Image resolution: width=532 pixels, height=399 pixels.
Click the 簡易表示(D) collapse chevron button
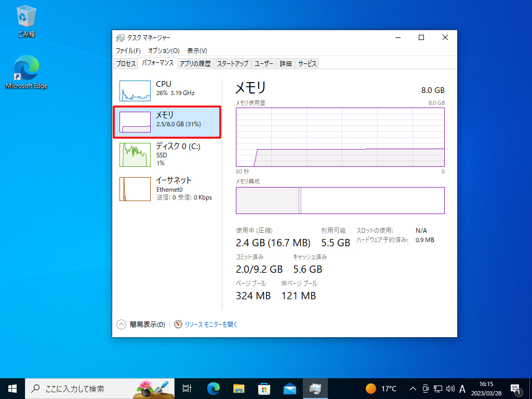121,325
